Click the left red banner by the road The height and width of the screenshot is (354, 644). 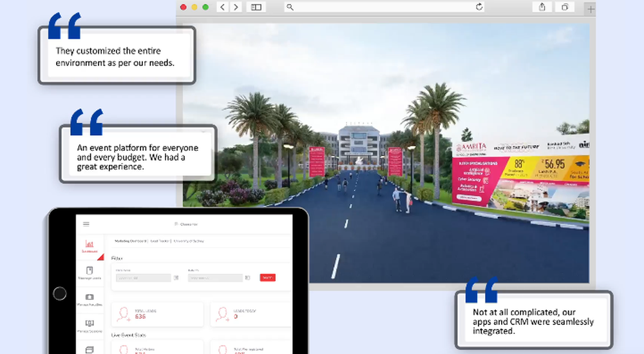tap(317, 162)
